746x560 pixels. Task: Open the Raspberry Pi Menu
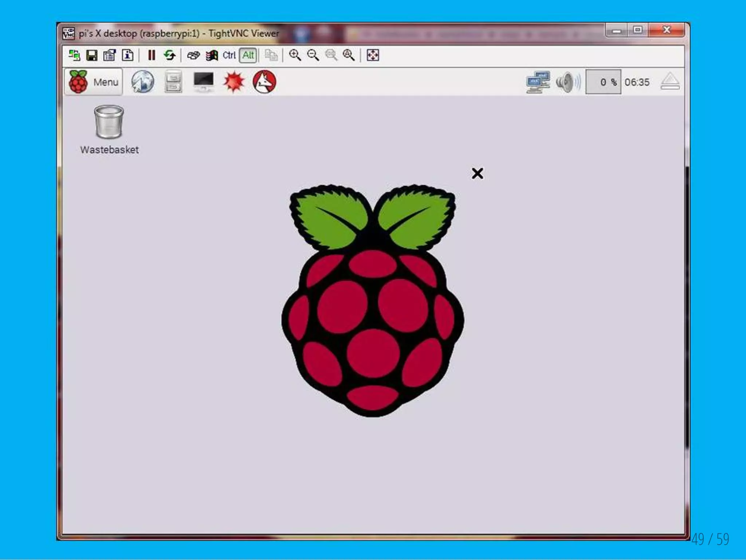(94, 82)
